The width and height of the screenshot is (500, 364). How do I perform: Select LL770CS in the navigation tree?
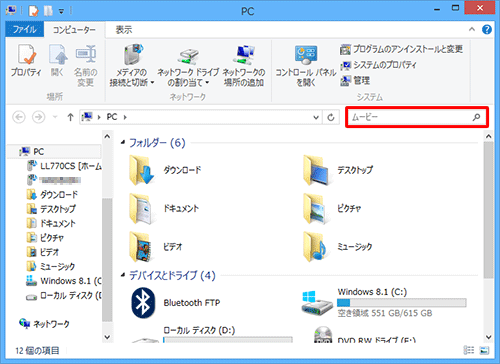[x=65, y=166]
